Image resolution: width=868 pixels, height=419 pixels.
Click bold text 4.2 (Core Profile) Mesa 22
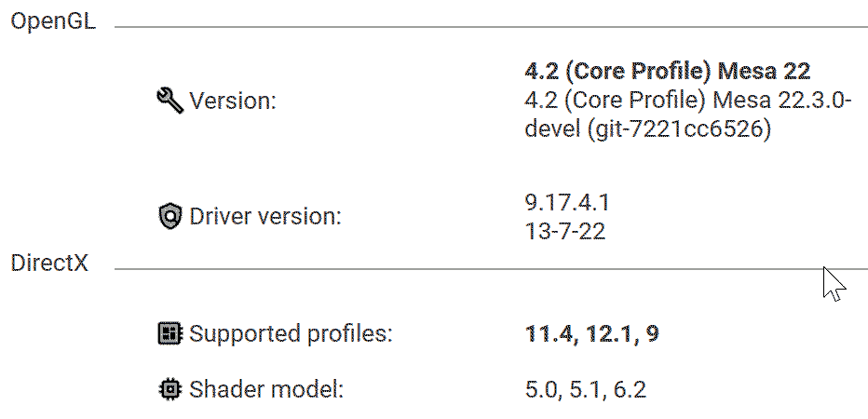coord(668,71)
